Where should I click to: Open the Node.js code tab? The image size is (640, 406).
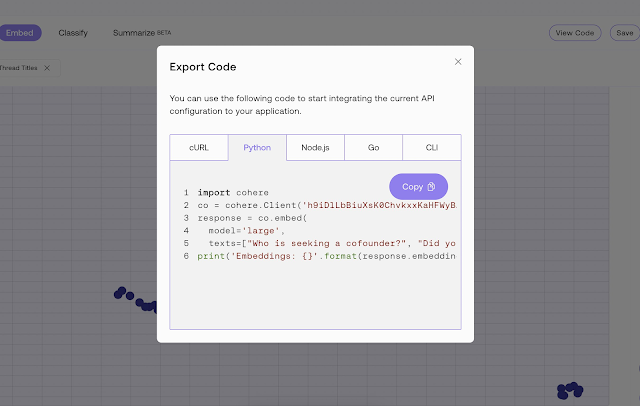point(315,148)
